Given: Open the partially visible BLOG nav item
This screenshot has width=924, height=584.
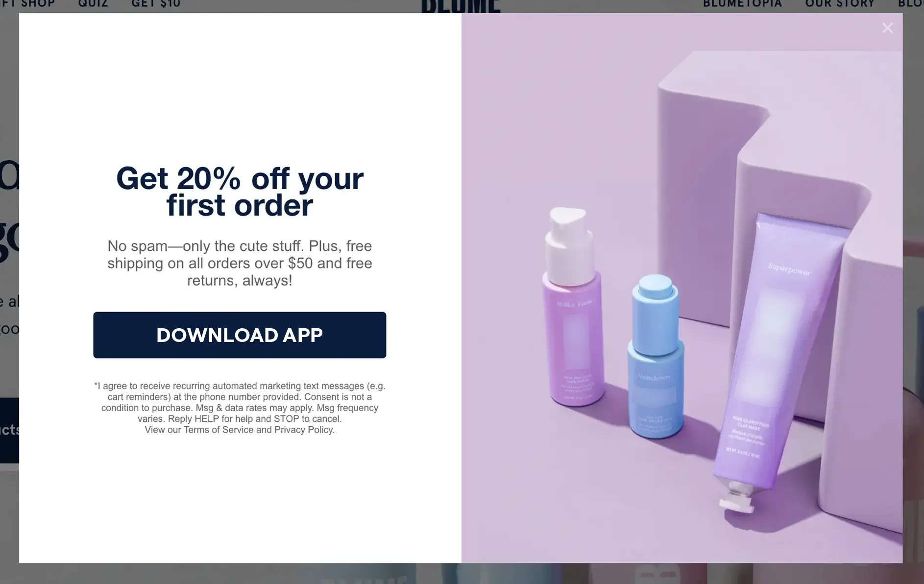Looking at the screenshot, I should pyautogui.click(x=911, y=4).
